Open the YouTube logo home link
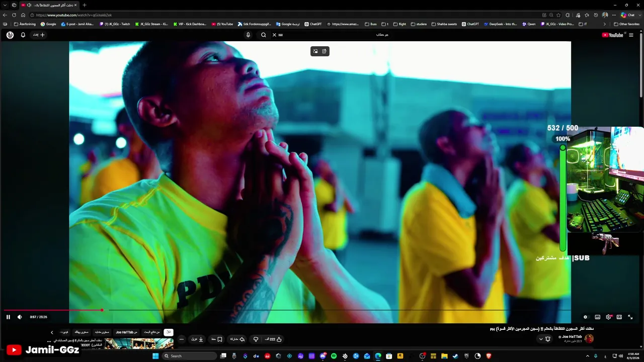644x362 pixels. point(612,35)
